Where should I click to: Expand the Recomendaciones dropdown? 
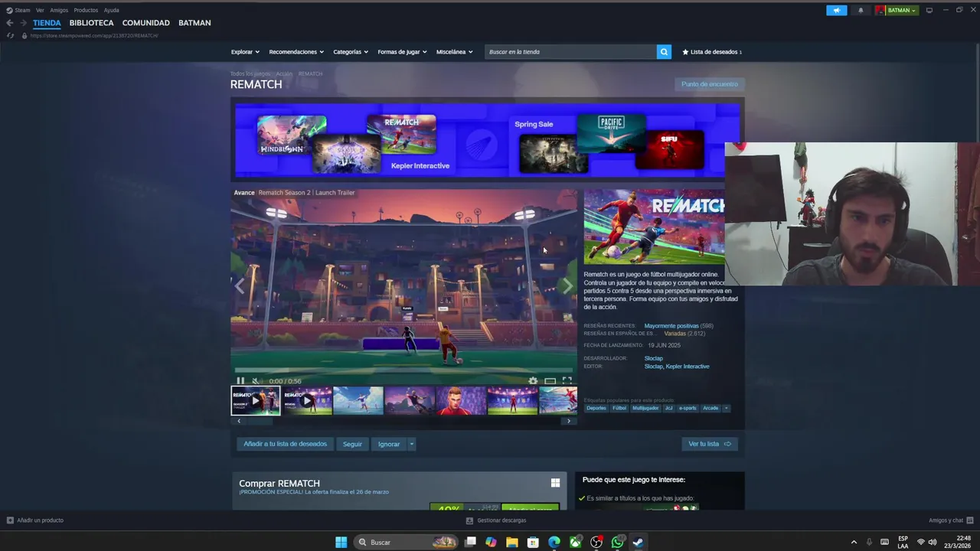point(296,52)
